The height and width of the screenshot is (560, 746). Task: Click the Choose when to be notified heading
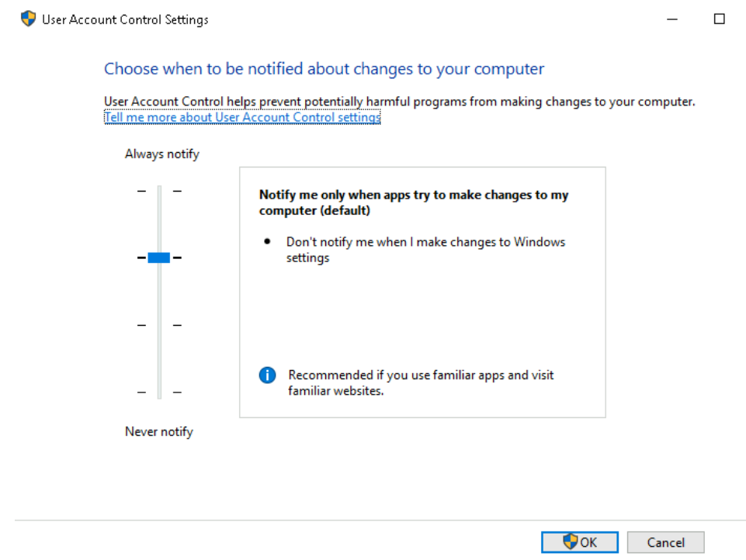(x=324, y=69)
